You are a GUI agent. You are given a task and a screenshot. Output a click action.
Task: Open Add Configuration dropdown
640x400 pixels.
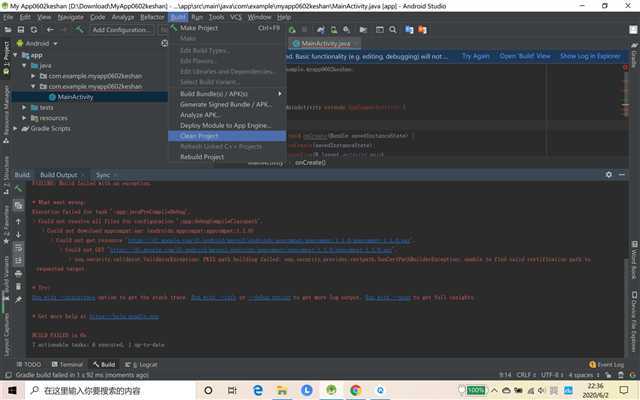[121, 30]
